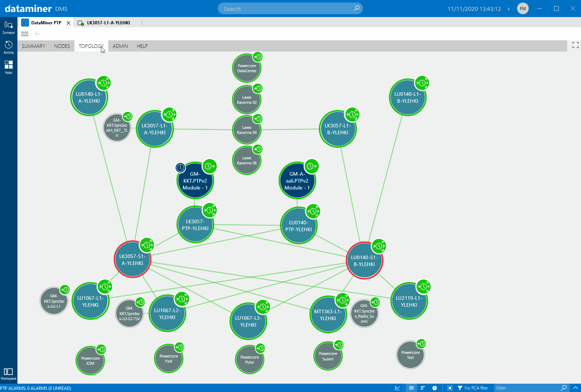The height and width of the screenshot is (392, 581).
Task: Click the search magnifier in top bar
Action: 357,8
